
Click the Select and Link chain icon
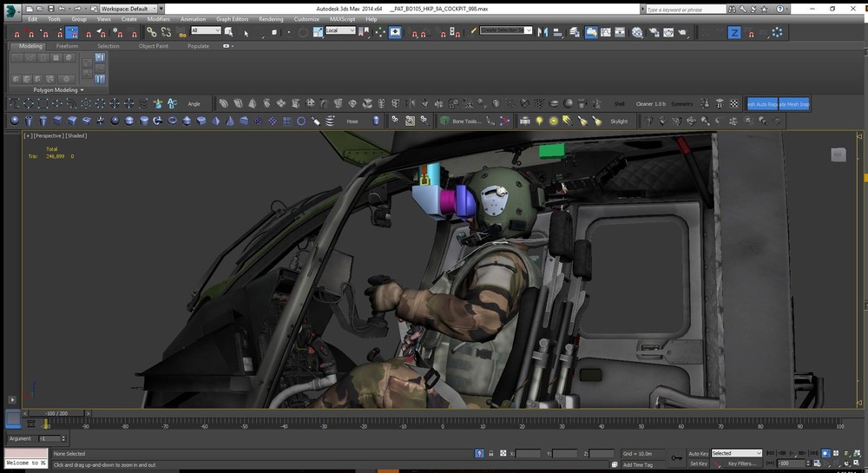coord(151,32)
